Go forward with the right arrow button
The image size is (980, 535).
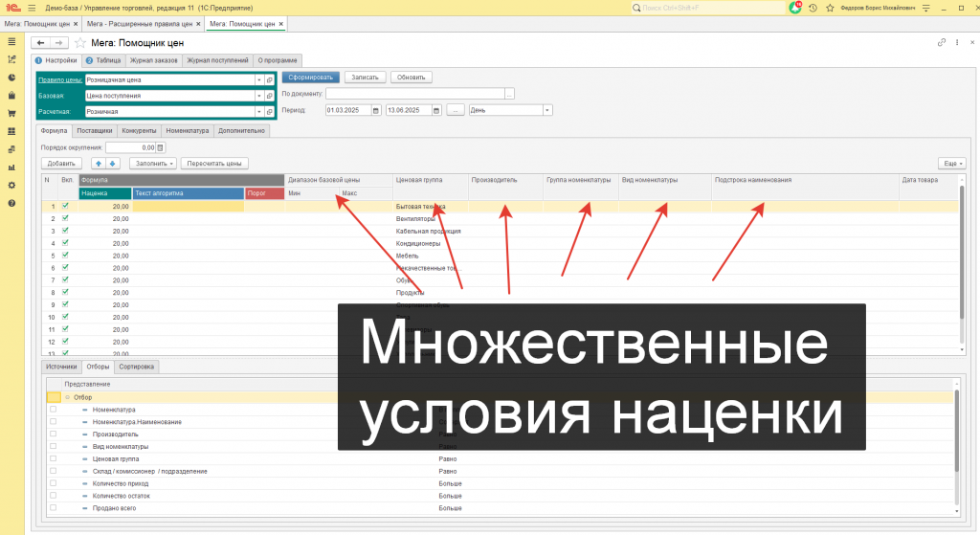pos(58,42)
